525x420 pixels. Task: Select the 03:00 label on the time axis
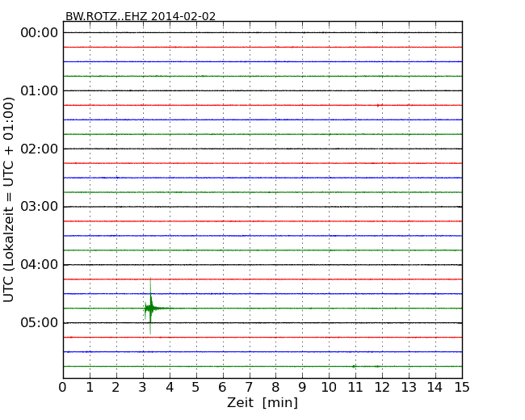pos(40,207)
